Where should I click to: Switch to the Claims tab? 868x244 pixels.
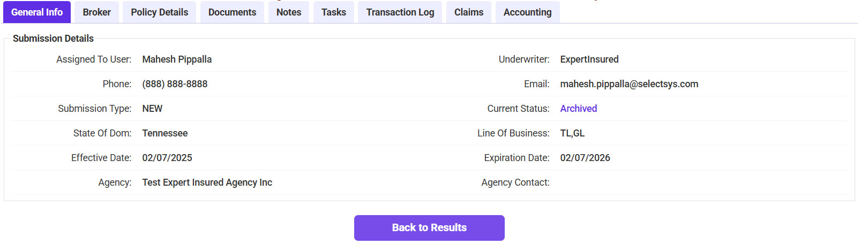pos(468,12)
